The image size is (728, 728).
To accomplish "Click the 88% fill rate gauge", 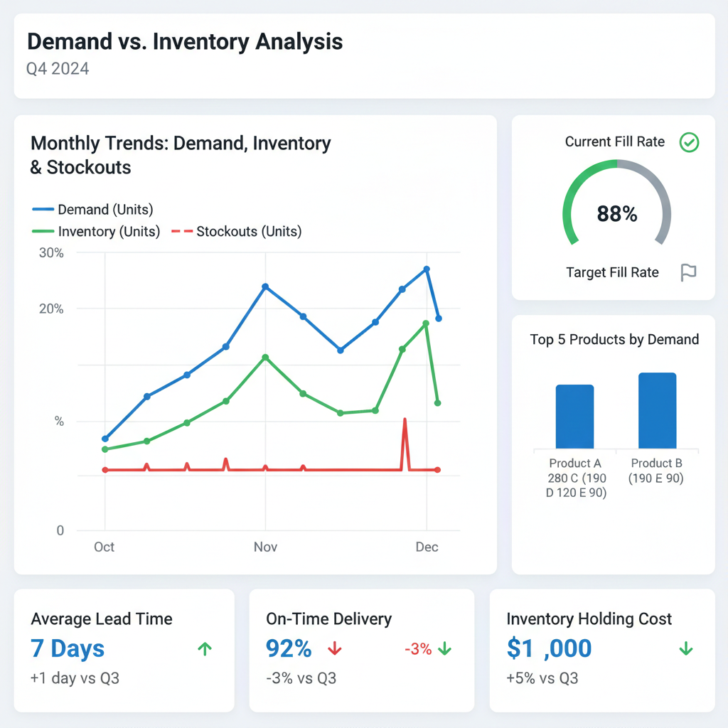I will point(616,213).
